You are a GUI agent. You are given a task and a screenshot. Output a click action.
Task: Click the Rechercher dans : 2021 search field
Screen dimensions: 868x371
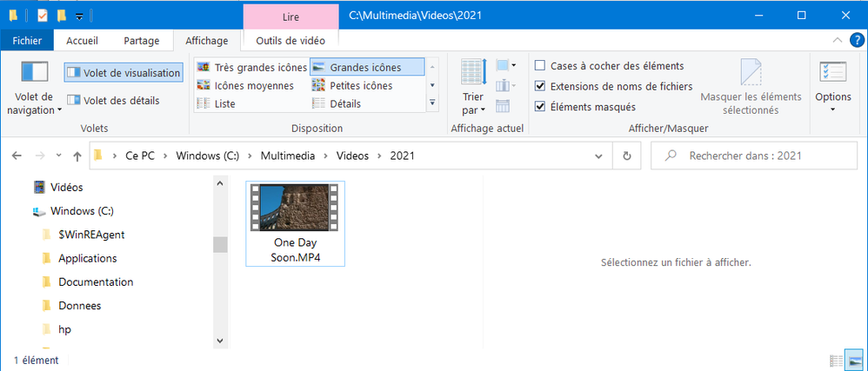pyautogui.click(x=757, y=156)
